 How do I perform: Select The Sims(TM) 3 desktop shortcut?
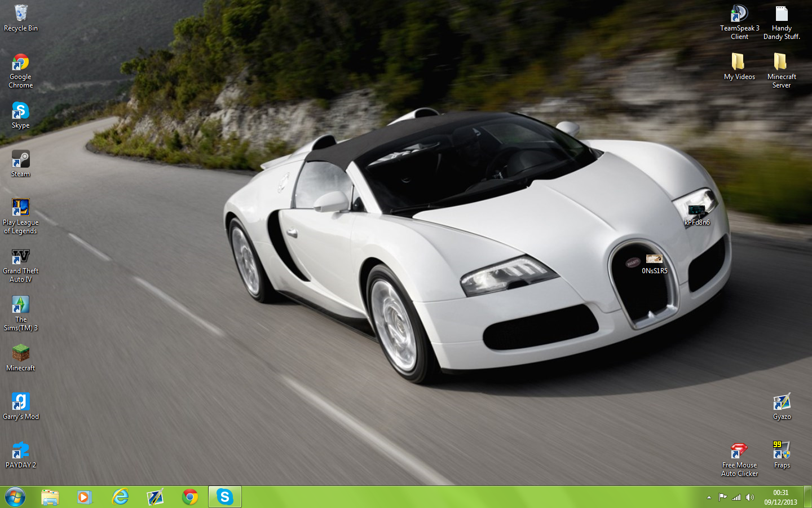[x=21, y=314]
